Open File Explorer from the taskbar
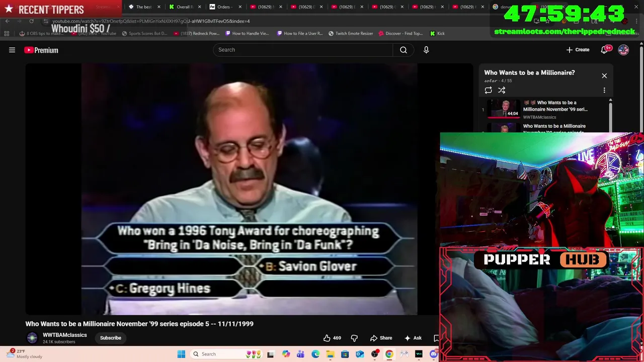 point(330,354)
